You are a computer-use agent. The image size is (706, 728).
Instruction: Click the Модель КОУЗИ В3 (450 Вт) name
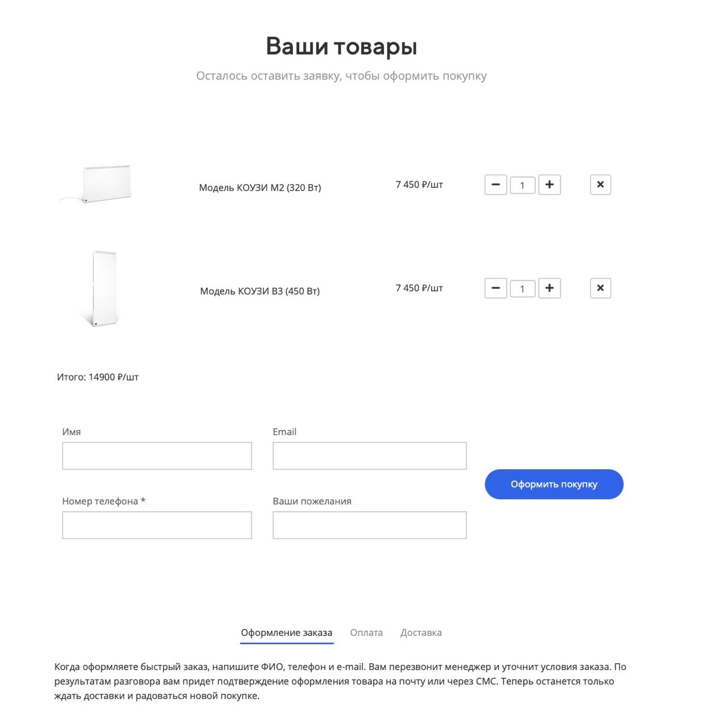pyautogui.click(x=260, y=291)
